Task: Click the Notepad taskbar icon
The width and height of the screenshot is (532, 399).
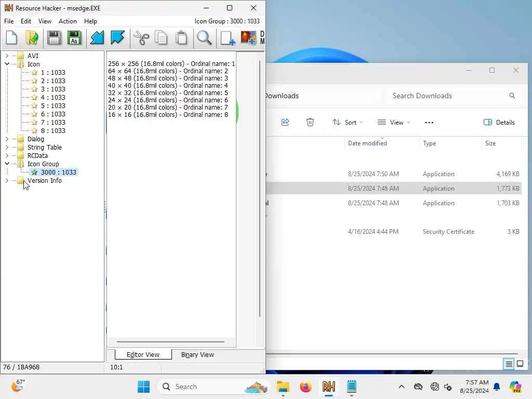Action: tap(352, 387)
